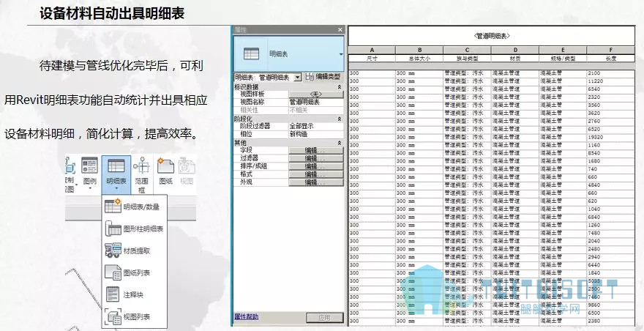Select column header A in schedule
The image size is (644, 331).
tap(372, 51)
